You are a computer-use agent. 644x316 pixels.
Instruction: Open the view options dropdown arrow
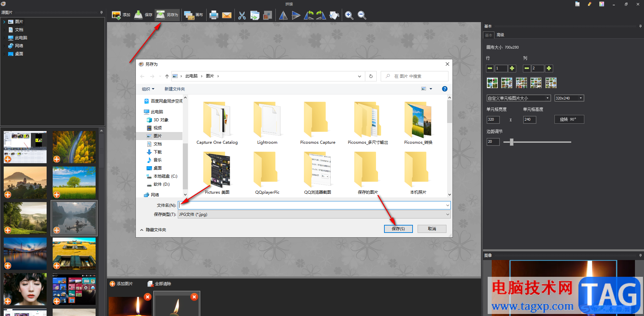tap(431, 89)
